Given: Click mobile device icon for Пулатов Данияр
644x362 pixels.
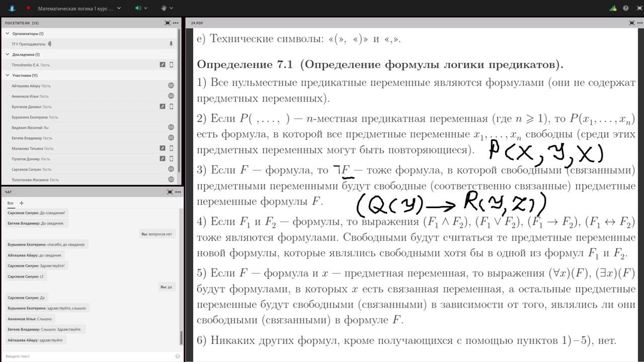Looking at the screenshot, I should (x=171, y=159).
